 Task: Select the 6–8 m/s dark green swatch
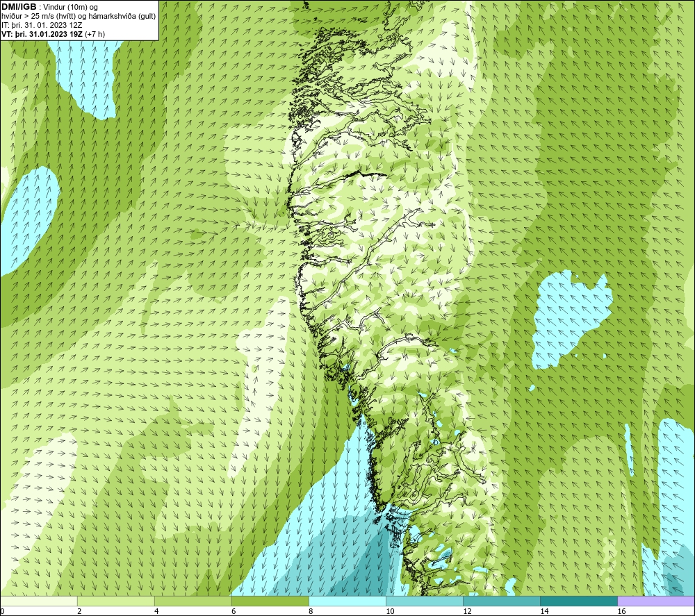(x=270, y=601)
